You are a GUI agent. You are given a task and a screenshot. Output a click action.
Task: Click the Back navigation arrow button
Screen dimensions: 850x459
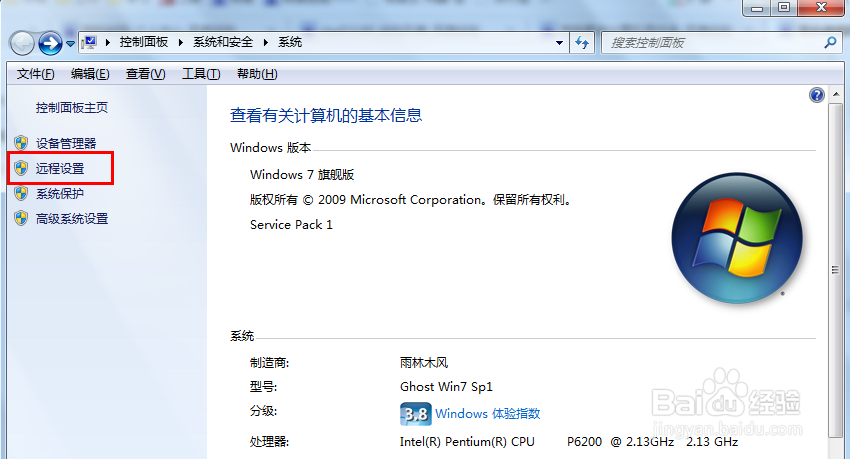coord(22,43)
